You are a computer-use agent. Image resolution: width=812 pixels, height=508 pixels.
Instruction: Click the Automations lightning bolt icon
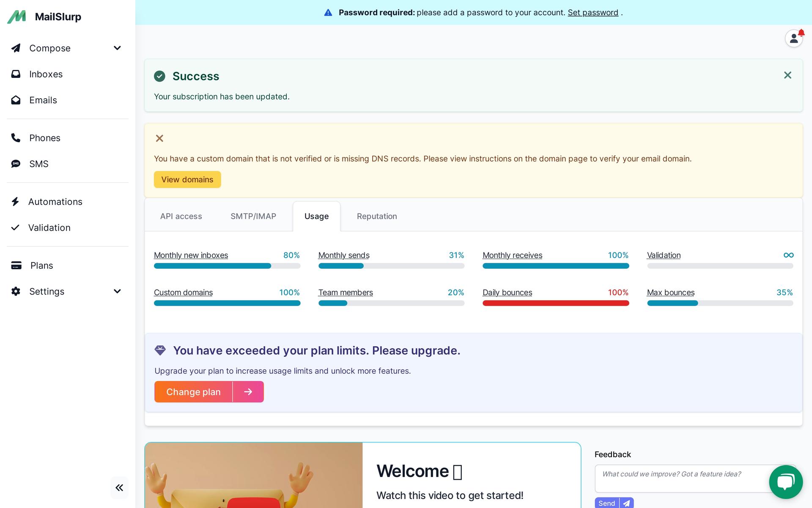pos(16,202)
